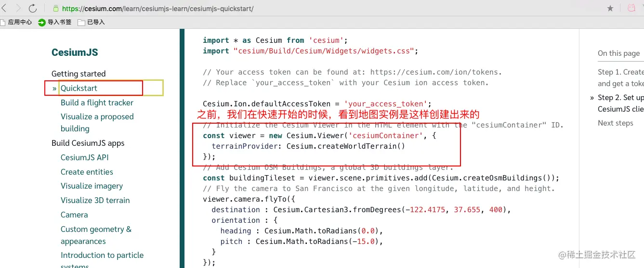Open the 已导入 bookmarks folder

pyautogui.click(x=91, y=22)
